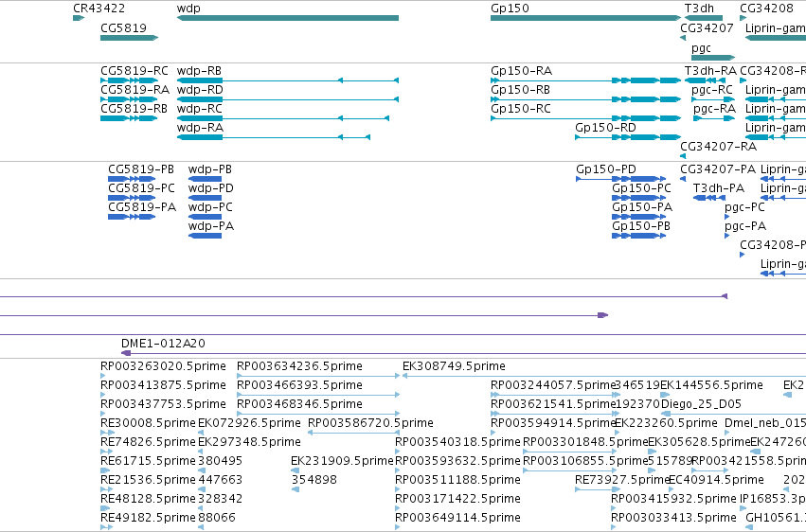Screen dimensions: 806x532
Task: Select the pgc-PA protein label
Action: click(x=745, y=226)
